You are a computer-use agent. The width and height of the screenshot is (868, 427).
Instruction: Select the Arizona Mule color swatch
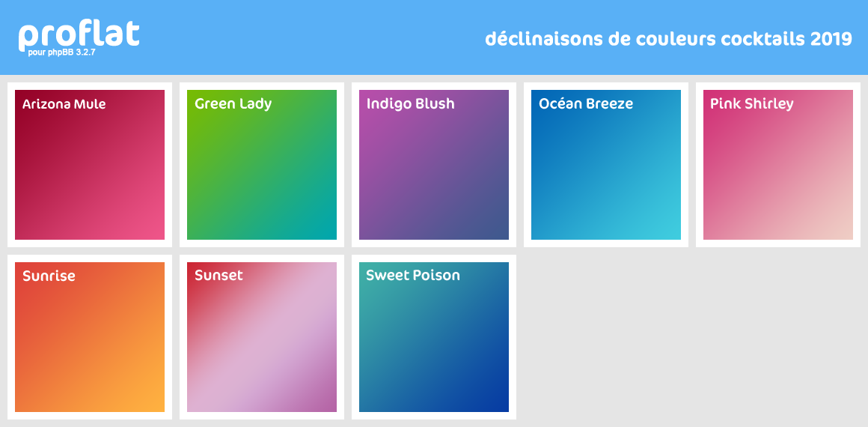point(90,165)
